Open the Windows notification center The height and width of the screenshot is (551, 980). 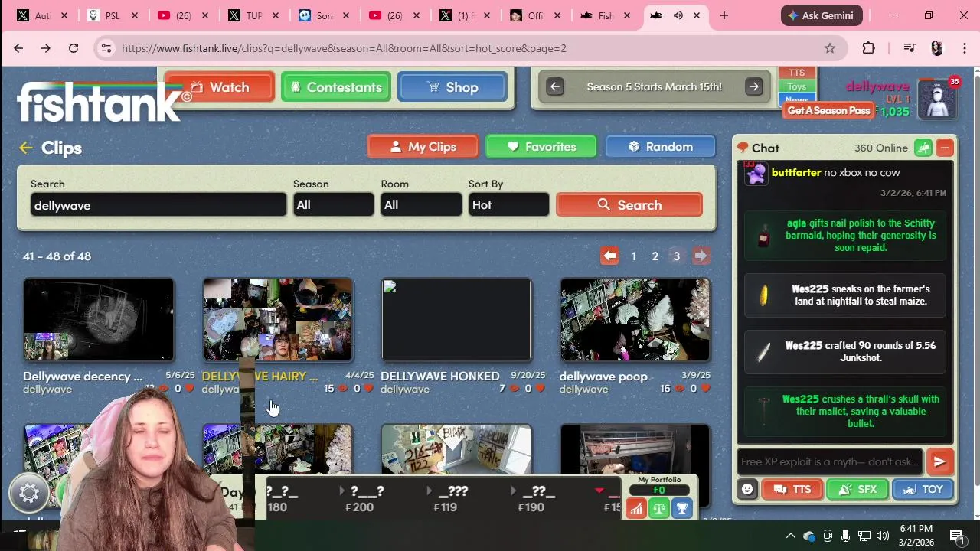[956, 536]
